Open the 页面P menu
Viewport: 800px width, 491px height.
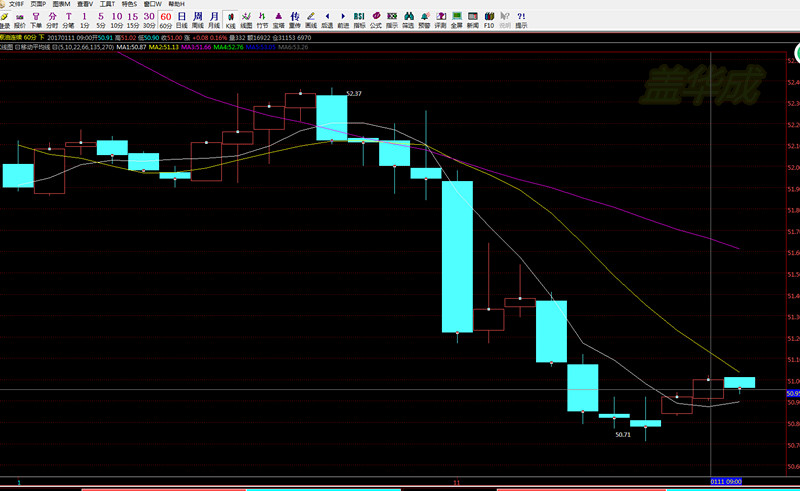click(x=38, y=4)
